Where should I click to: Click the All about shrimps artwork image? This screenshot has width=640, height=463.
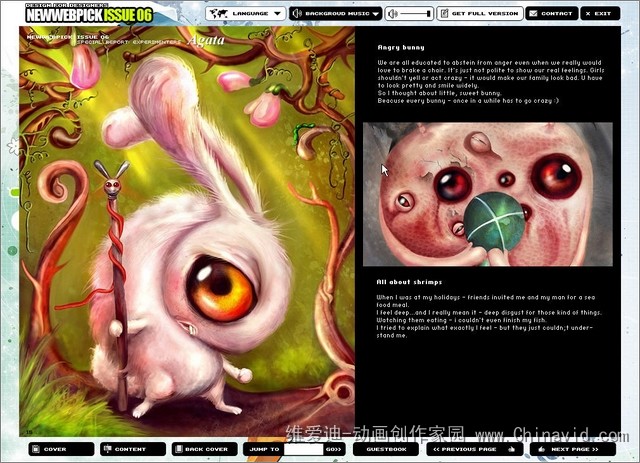488,194
